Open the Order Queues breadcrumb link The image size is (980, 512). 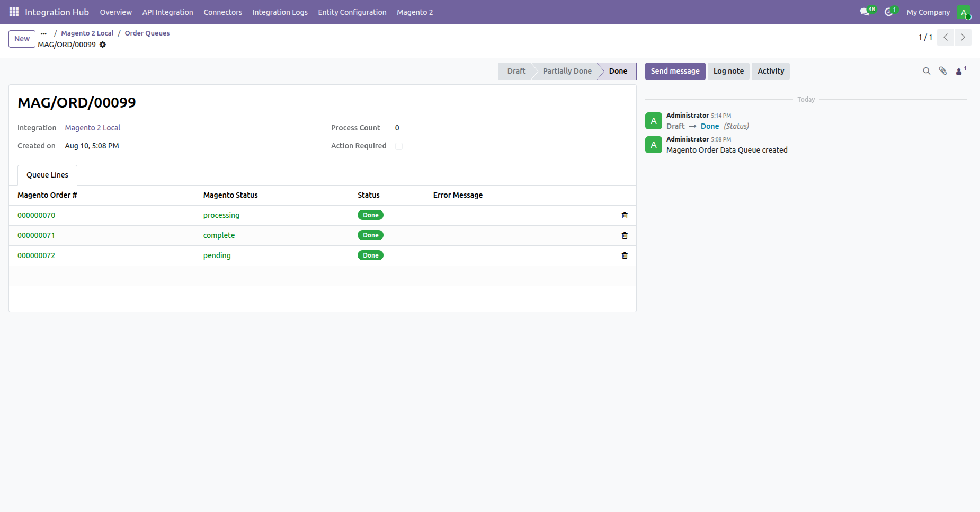point(147,33)
